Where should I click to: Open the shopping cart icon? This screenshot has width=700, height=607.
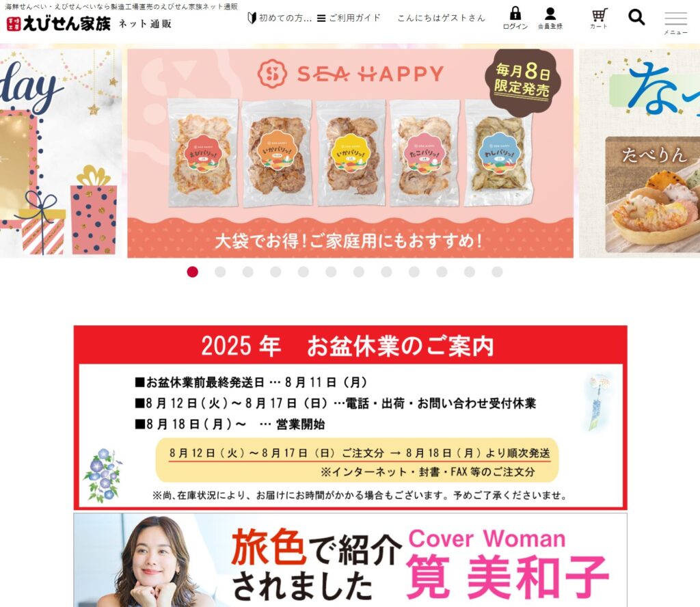coord(599,15)
